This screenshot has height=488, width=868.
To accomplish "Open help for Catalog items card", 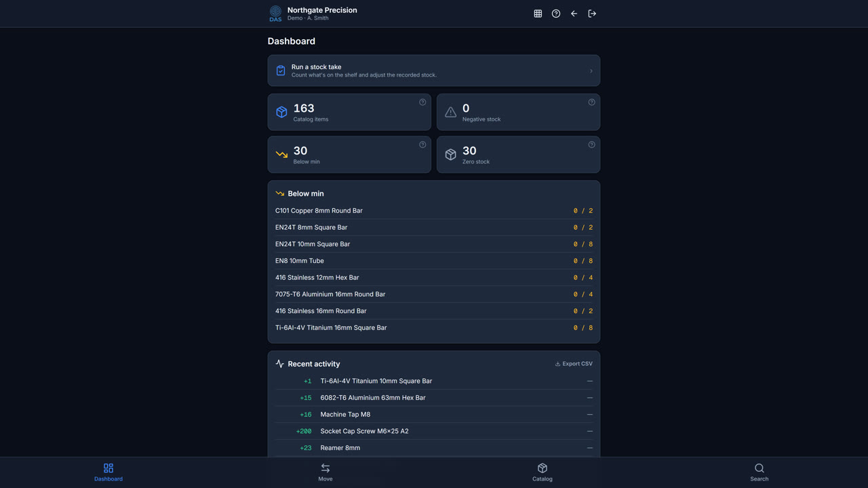I will (x=422, y=102).
